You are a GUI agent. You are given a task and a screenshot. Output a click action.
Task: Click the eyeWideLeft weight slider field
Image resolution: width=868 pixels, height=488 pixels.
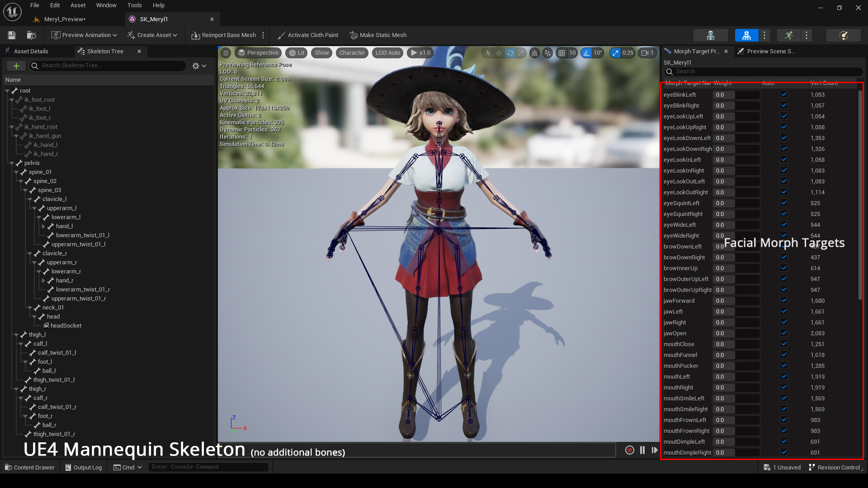coord(736,225)
